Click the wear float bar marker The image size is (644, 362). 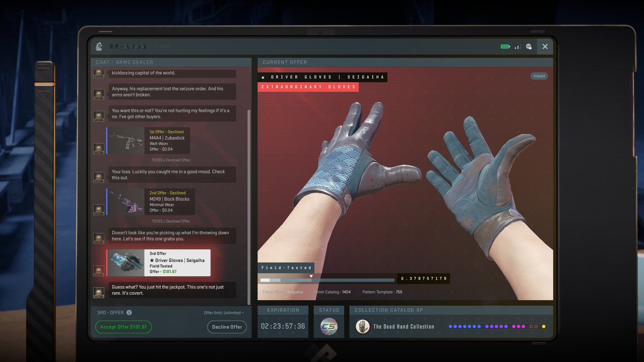(x=311, y=277)
